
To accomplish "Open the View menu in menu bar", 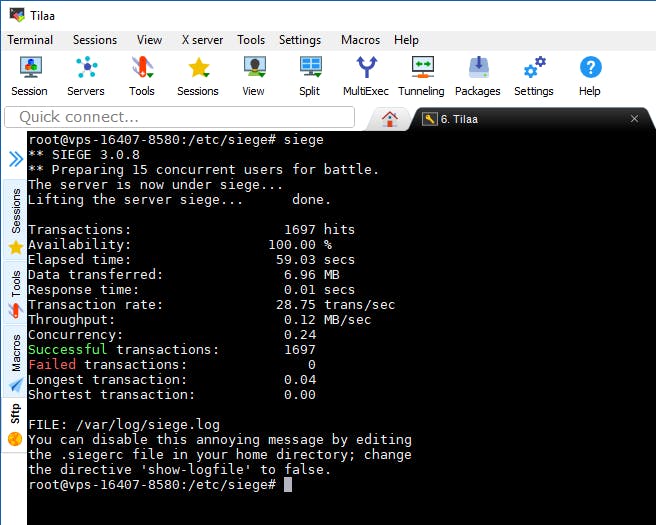I will (x=149, y=40).
